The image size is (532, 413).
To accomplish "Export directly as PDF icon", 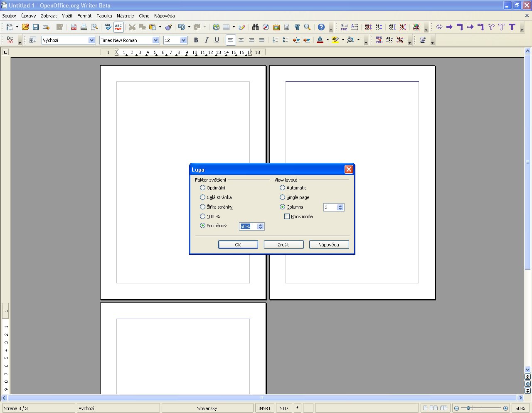I will (x=74, y=27).
